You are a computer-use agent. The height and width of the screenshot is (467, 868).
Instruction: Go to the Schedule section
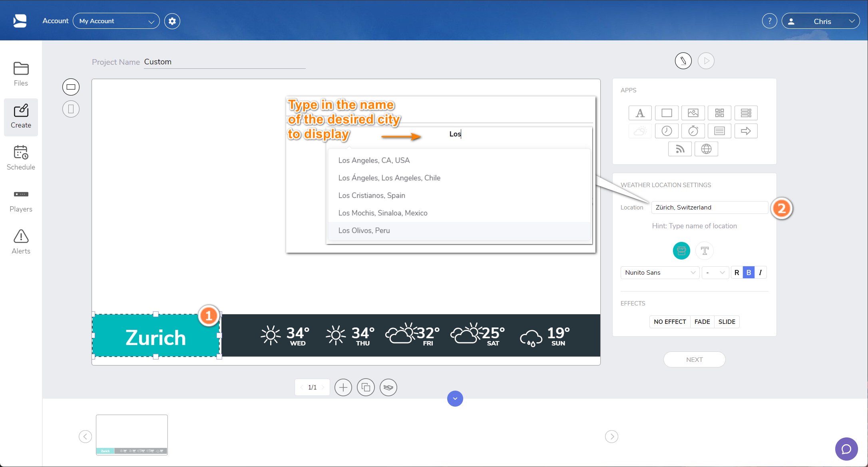[x=21, y=158]
